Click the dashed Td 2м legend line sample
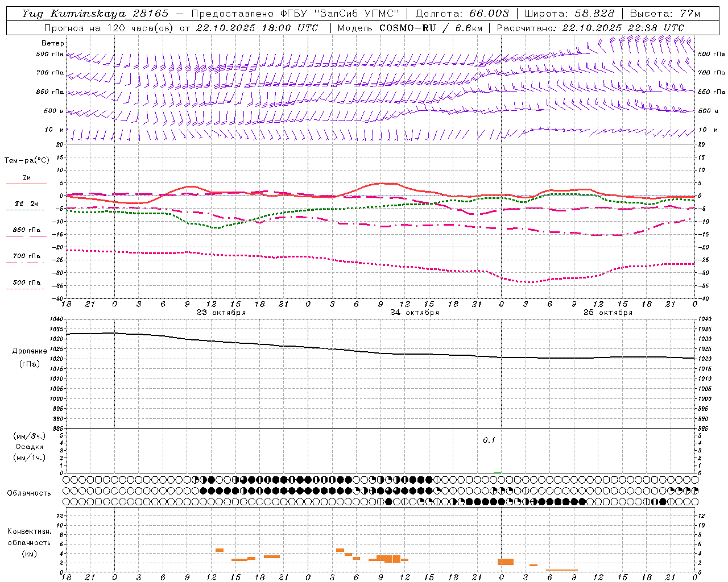Viewport: 728px width, 582px height. (25, 210)
